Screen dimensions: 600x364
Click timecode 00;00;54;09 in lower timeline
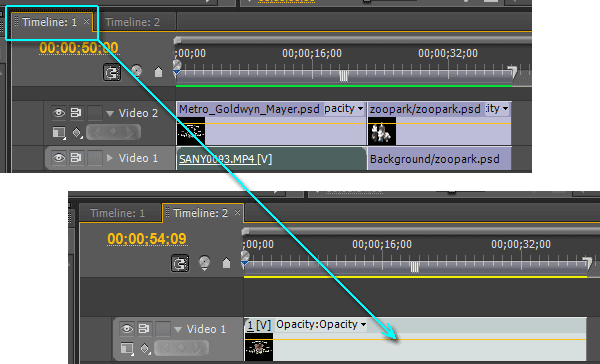click(147, 238)
